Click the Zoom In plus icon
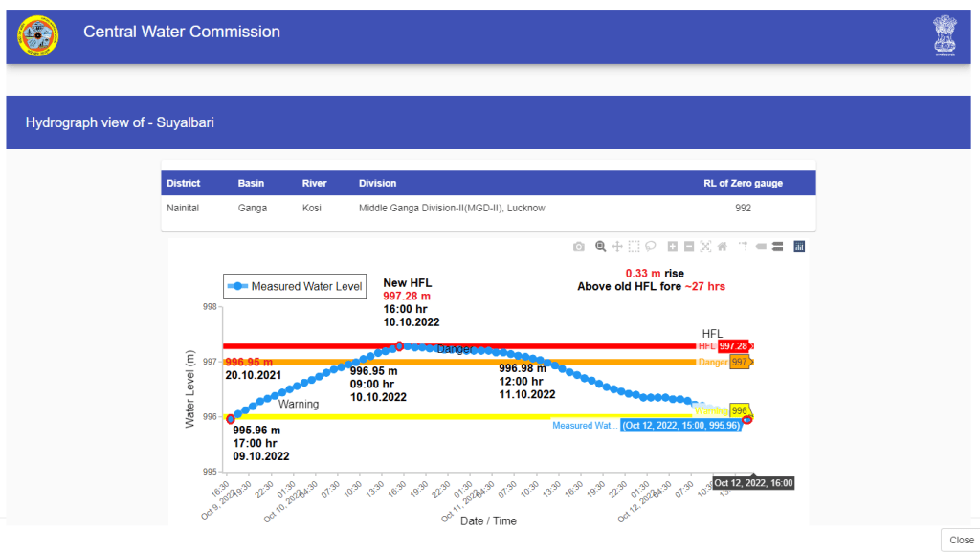Image resolution: width=980 pixels, height=553 pixels. coord(673,247)
